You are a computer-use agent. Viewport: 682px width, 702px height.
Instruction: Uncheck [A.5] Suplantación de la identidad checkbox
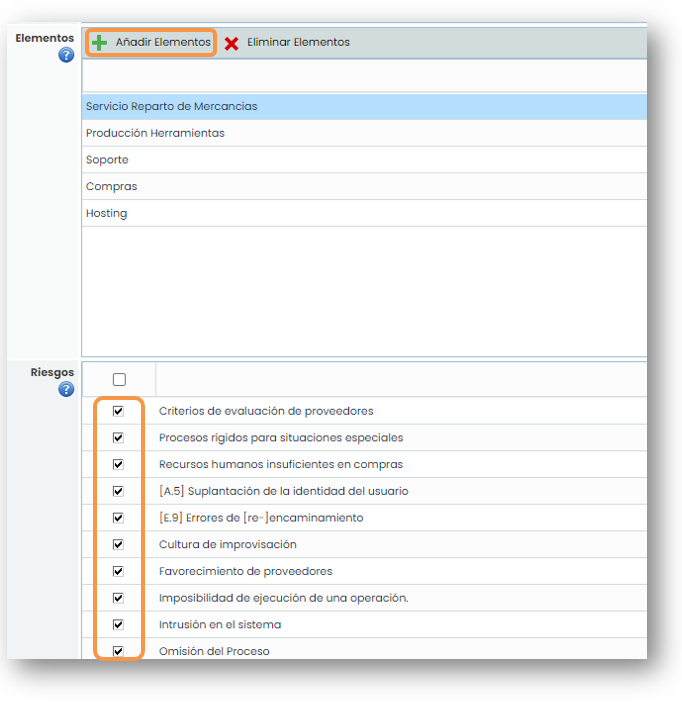coord(119,491)
